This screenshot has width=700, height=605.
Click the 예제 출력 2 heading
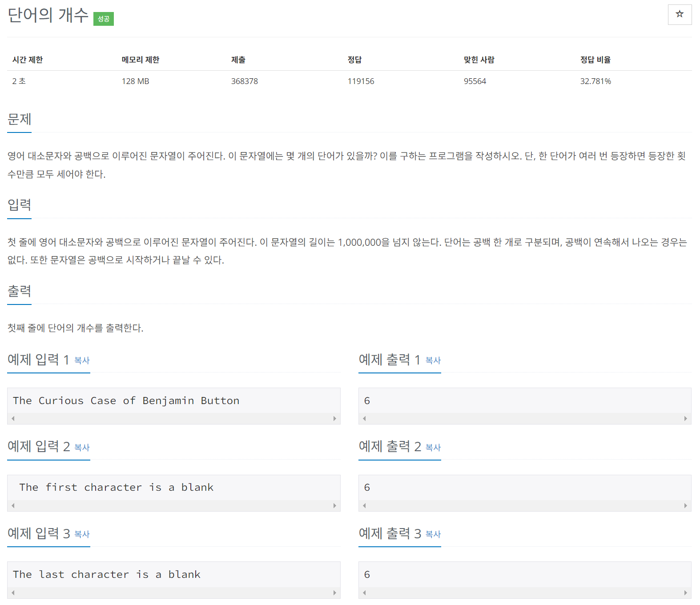click(x=390, y=446)
